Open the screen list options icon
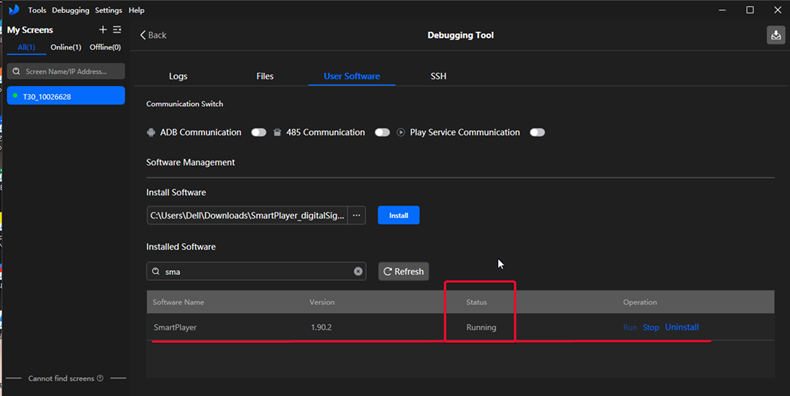 (117, 30)
